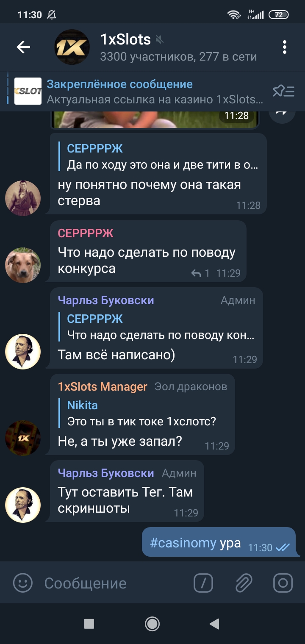Open reply count on конкурса message

[200, 273]
